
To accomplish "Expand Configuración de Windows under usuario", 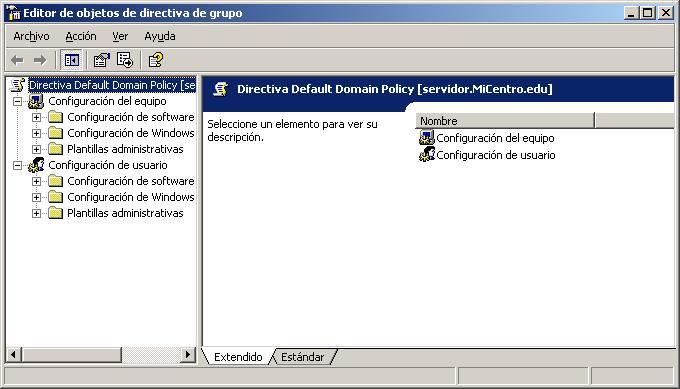I will pyautogui.click(x=36, y=198).
